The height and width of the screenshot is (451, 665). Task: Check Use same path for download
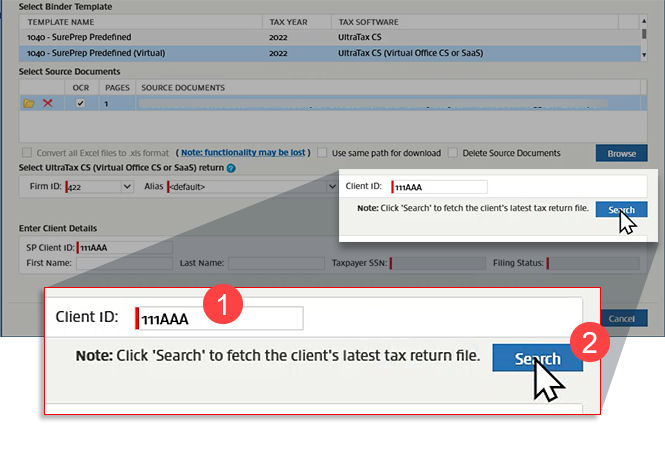pyautogui.click(x=322, y=153)
